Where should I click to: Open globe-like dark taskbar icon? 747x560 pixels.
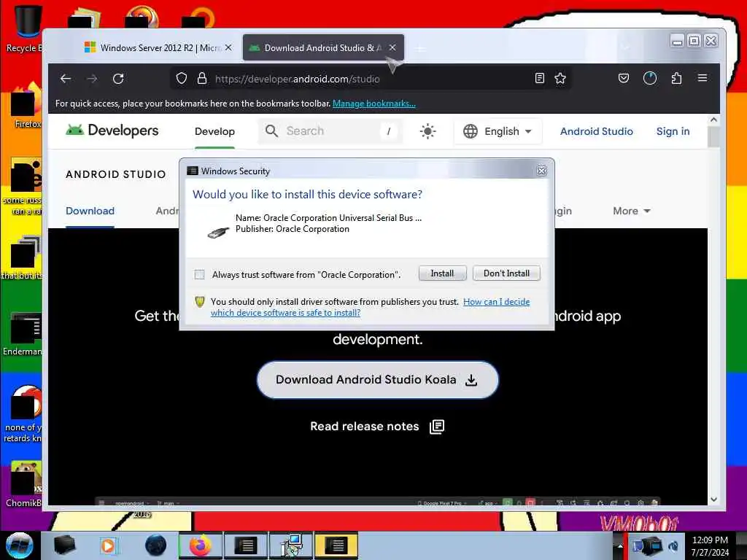(x=155, y=545)
